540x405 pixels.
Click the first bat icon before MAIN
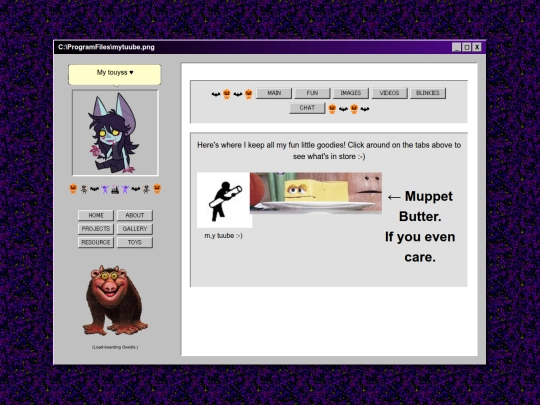(216, 94)
